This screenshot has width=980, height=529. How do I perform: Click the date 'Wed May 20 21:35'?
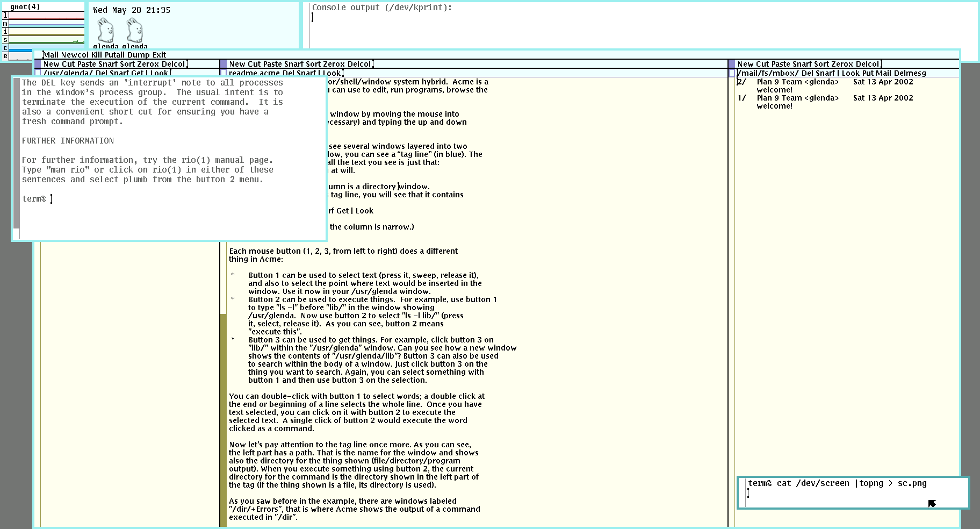(132, 10)
